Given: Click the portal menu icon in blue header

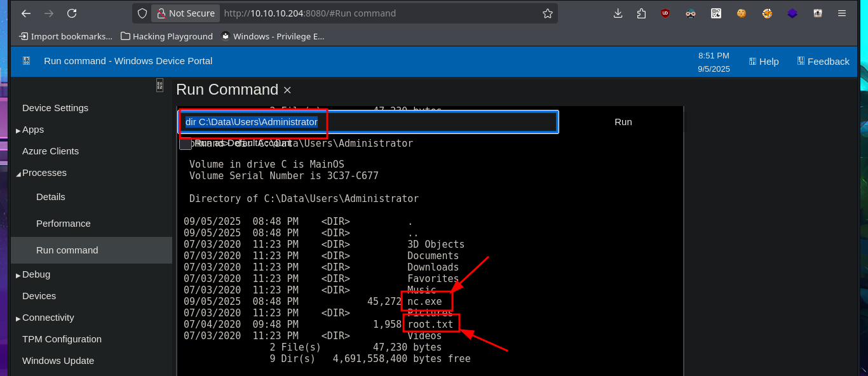Looking at the screenshot, I should (x=26, y=61).
